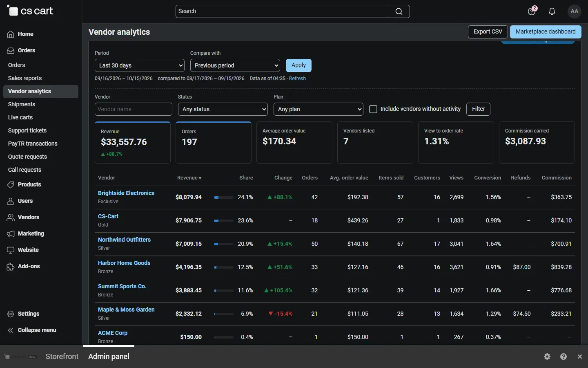Open the Period dropdown
588x368 pixels.
pos(140,65)
